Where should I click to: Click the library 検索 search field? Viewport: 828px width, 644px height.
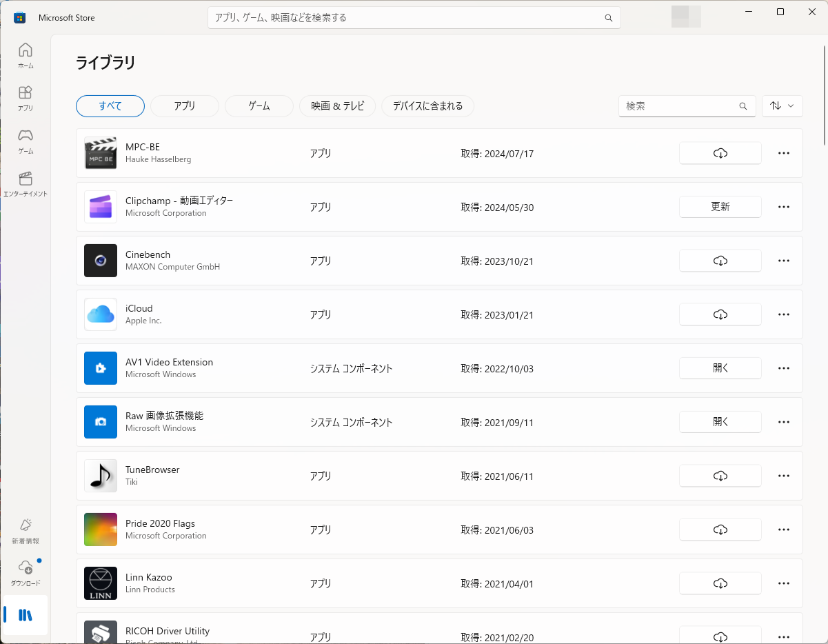[687, 106]
